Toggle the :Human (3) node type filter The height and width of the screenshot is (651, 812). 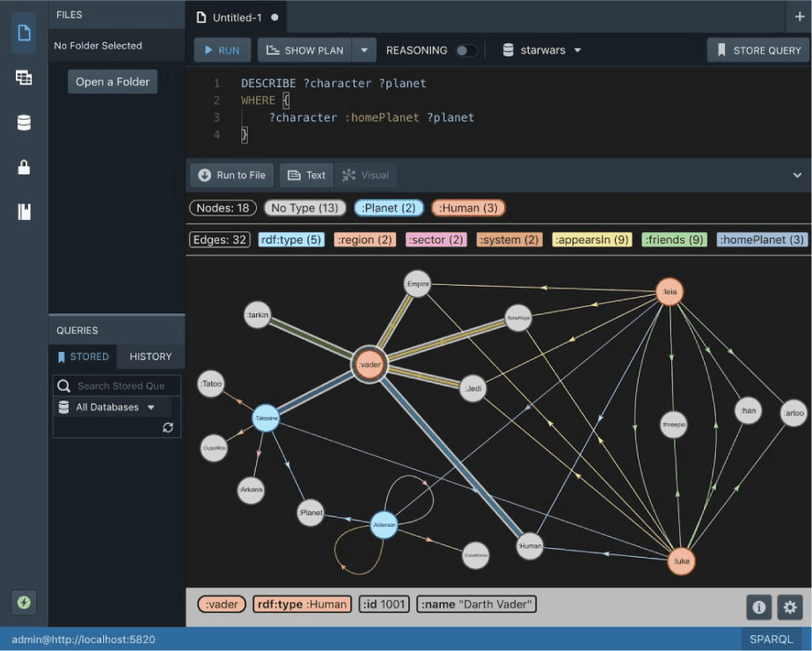(x=467, y=208)
